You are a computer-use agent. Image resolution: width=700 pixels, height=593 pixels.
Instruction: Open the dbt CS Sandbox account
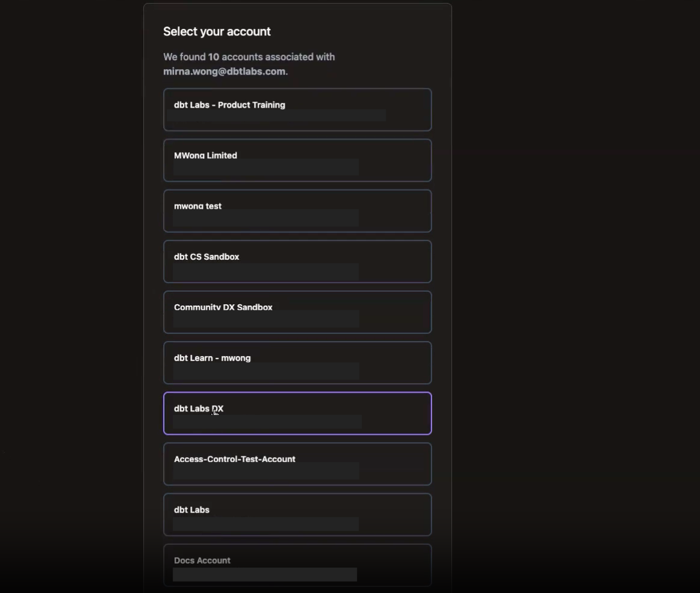tap(297, 262)
